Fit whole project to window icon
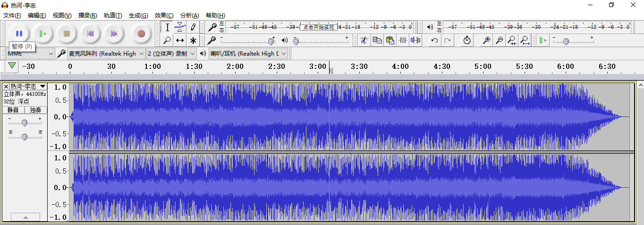 click(525, 40)
